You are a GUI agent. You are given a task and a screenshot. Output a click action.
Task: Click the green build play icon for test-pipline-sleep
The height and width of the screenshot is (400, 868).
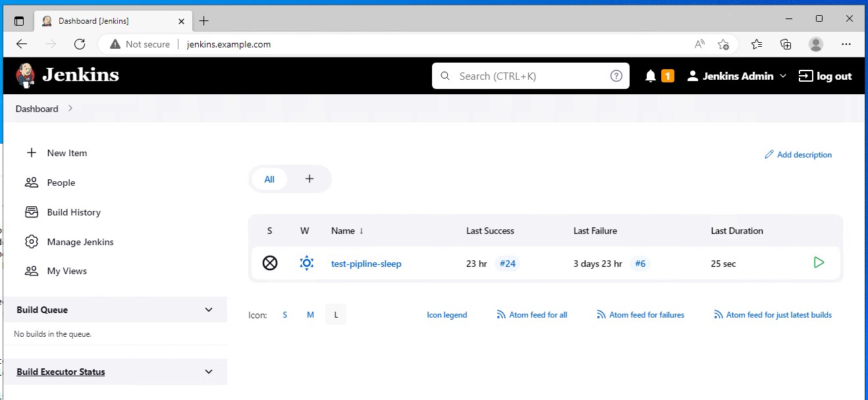point(819,263)
